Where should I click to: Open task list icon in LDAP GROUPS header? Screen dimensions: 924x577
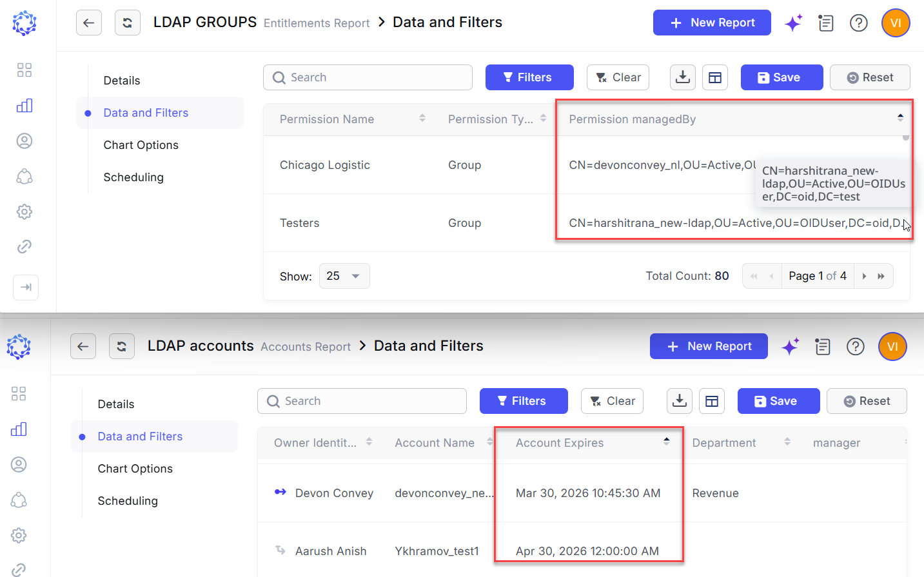[x=826, y=23]
